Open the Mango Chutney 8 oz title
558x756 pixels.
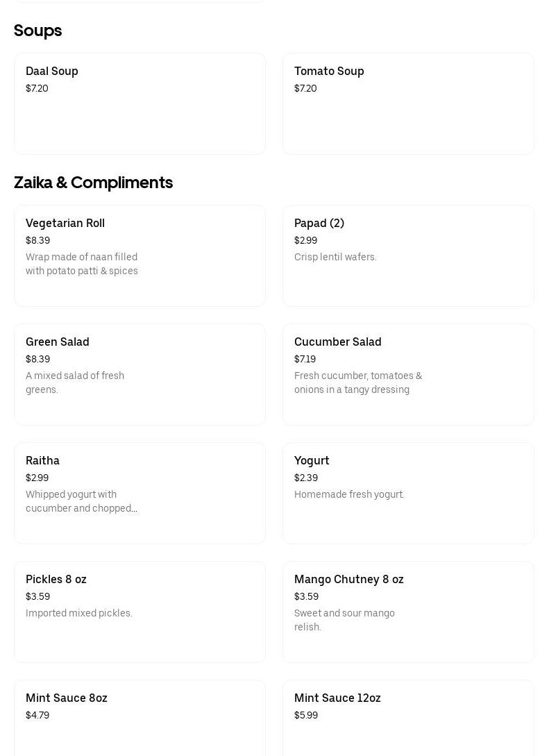[349, 579]
